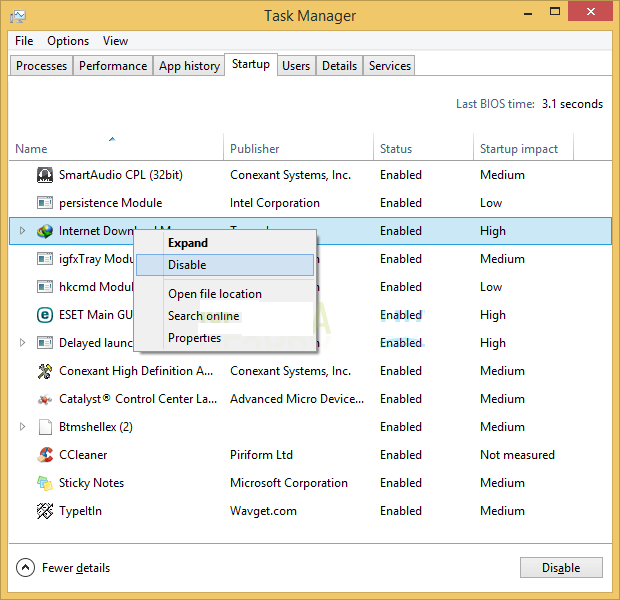
Task: Click the Wavget.com publisher cell
Action: (x=263, y=511)
